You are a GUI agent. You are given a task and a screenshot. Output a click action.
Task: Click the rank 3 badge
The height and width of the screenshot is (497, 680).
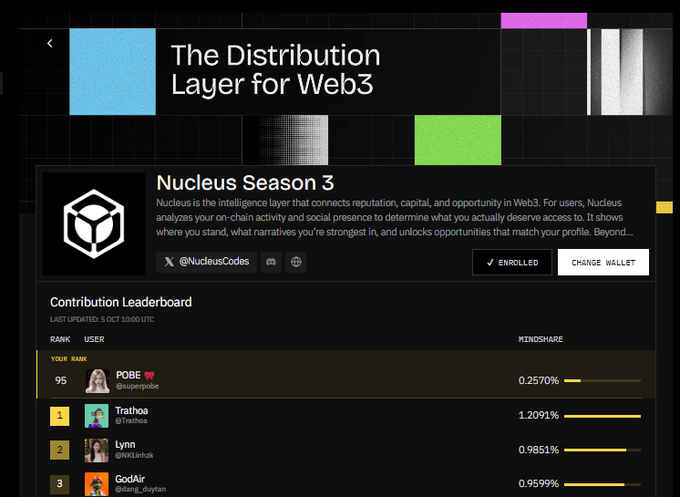tap(60, 484)
